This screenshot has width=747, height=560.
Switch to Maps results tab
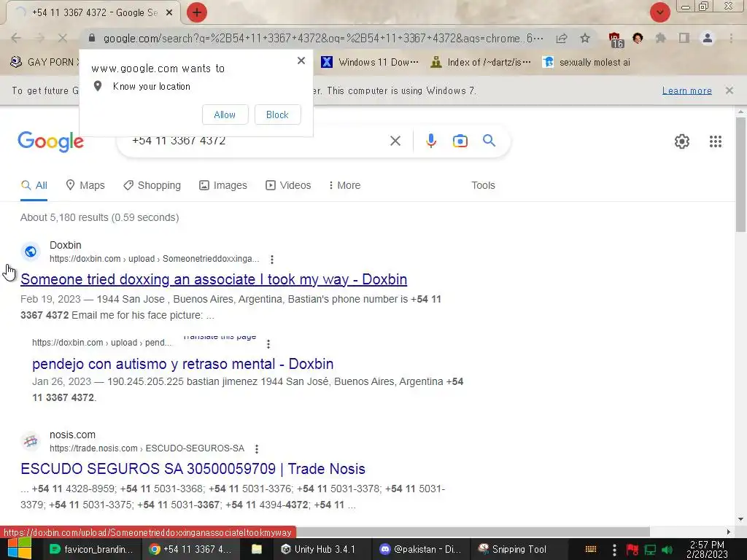(x=85, y=185)
